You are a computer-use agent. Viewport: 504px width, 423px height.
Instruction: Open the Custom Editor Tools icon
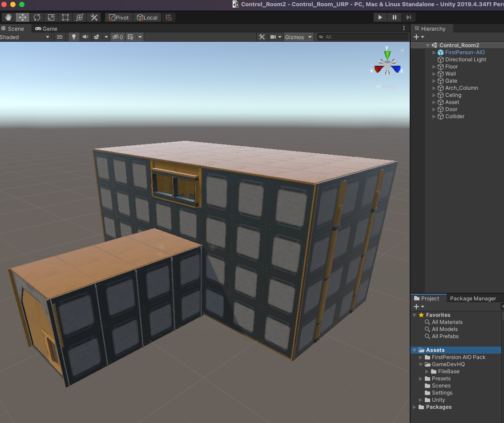[x=93, y=17]
